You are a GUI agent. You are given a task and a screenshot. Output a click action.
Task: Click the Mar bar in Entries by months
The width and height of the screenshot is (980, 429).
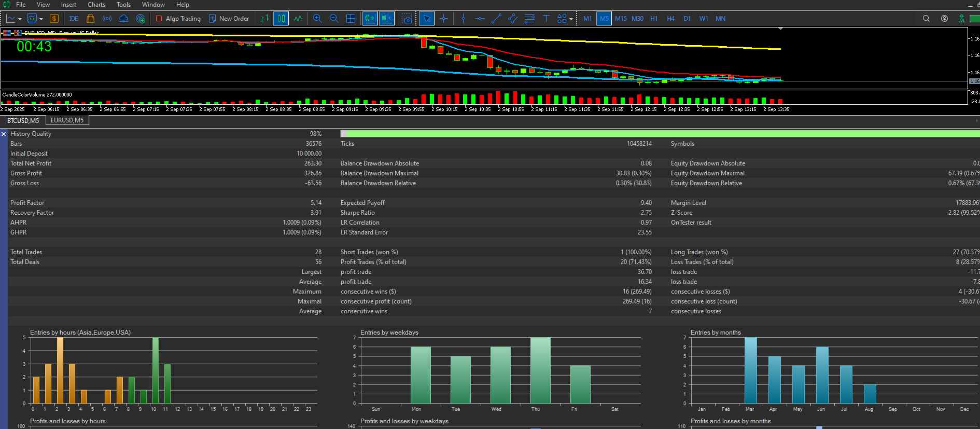coord(750,370)
